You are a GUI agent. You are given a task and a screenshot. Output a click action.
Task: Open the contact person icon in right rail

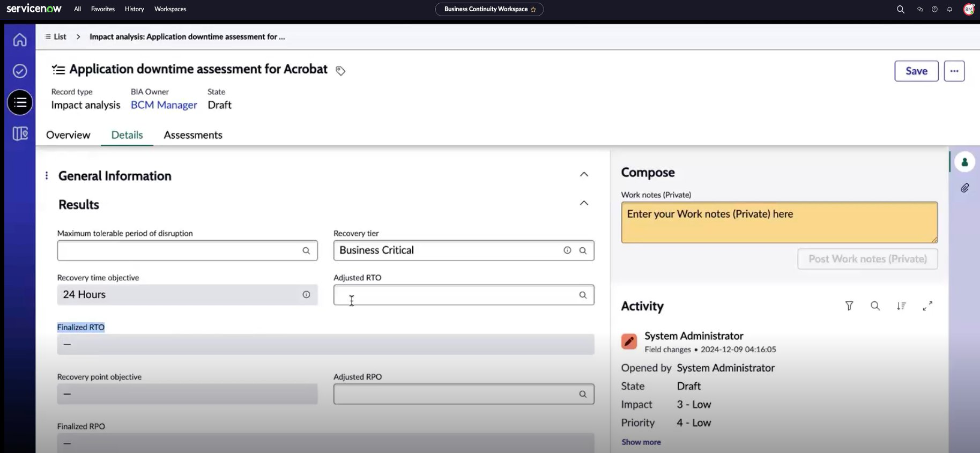coord(964,162)
